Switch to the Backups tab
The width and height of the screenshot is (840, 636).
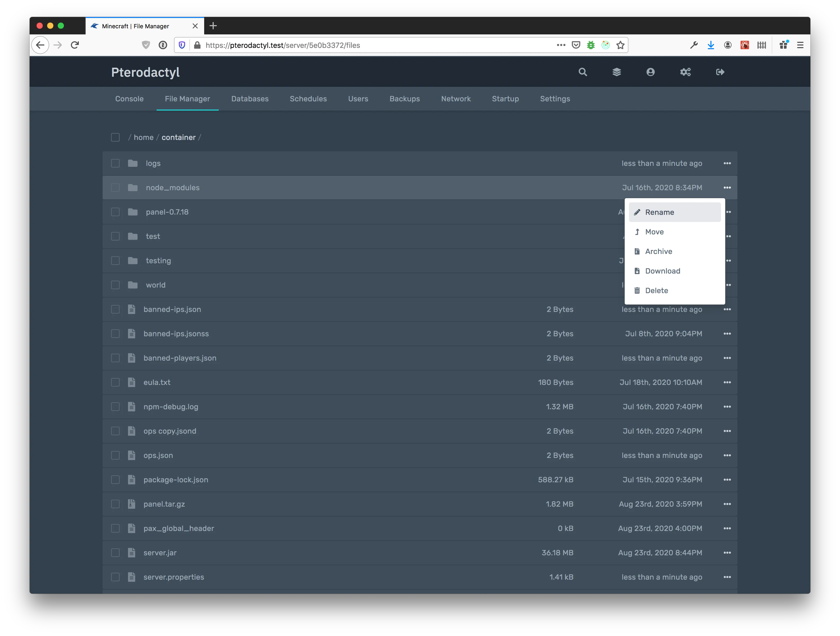[404, 99]
